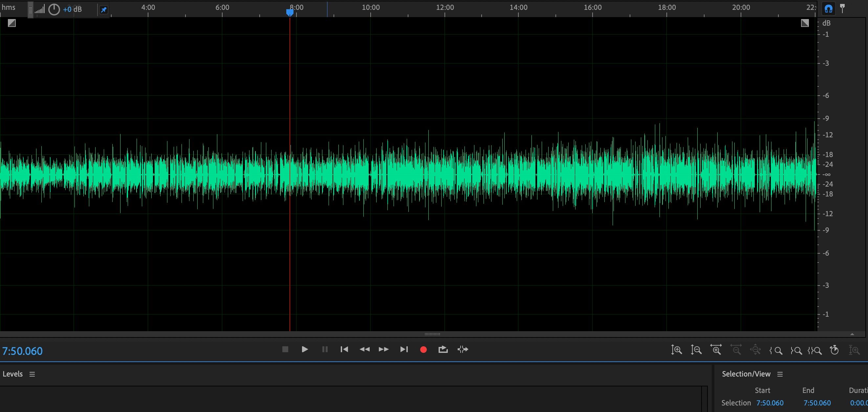Click the Fade Out handle at waveform end
The image size is (868, 412).
coord(805,23)
